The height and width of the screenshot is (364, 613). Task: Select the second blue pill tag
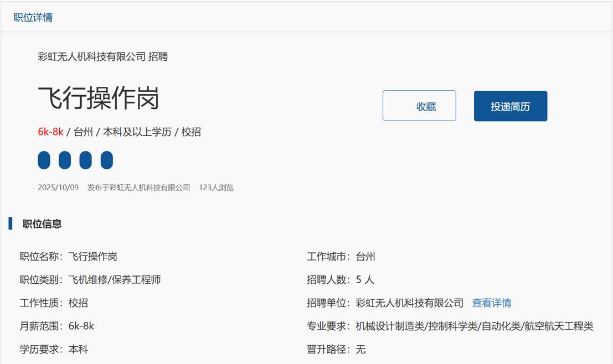[65, 160]
